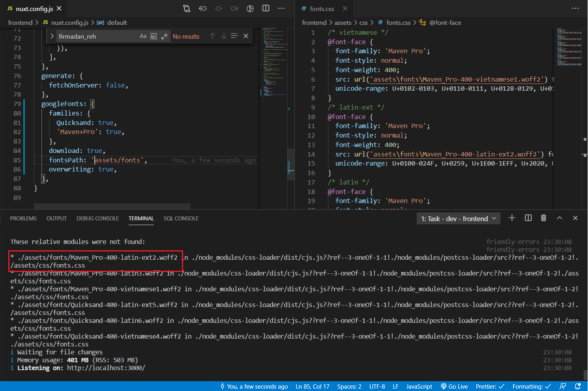The width and height of the screenshot is (588, 391).
Task: Click the feedback icon in status bar
Action: coord(563,387)
